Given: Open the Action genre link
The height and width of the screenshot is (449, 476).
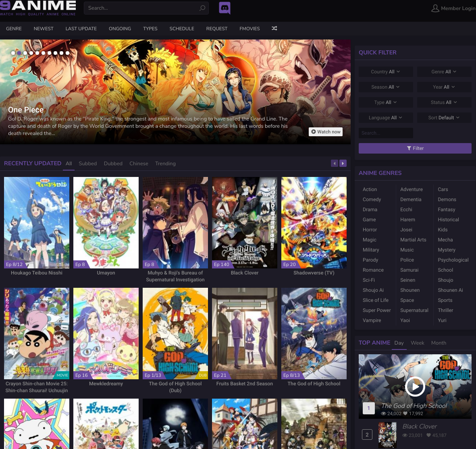Looking at the screenshot, I should [370, 189].
